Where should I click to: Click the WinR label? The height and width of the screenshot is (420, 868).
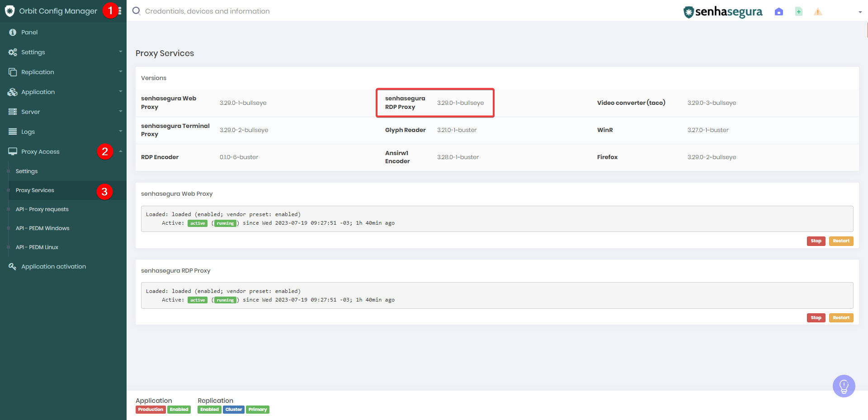pyautogui.click(x=605, y=130)
